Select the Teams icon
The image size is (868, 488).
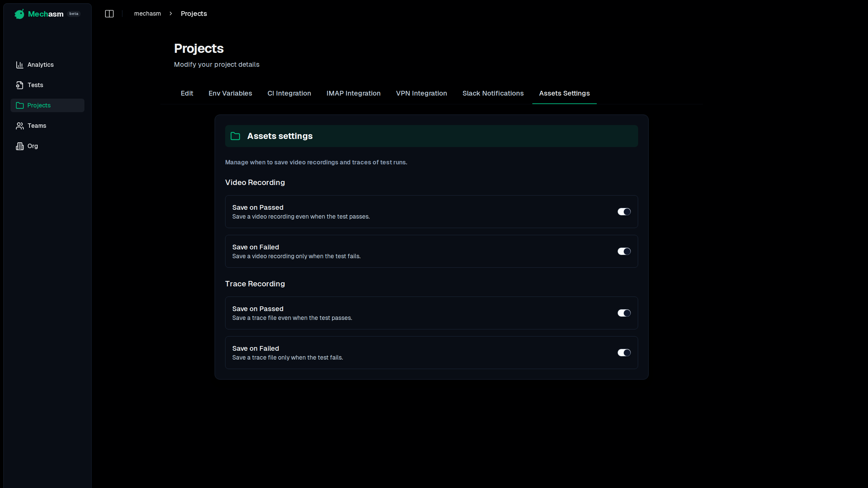(20, 126)
